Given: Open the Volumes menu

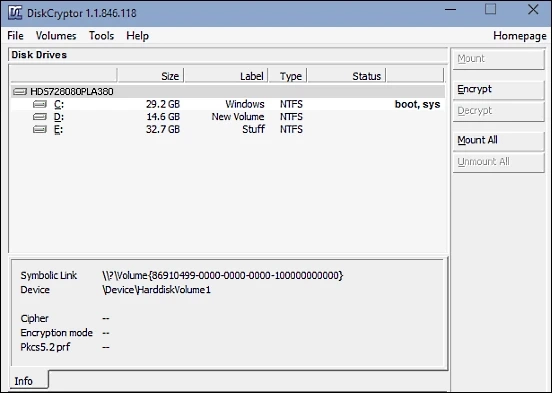Looking at the screenshot, I should click(56, 36).
